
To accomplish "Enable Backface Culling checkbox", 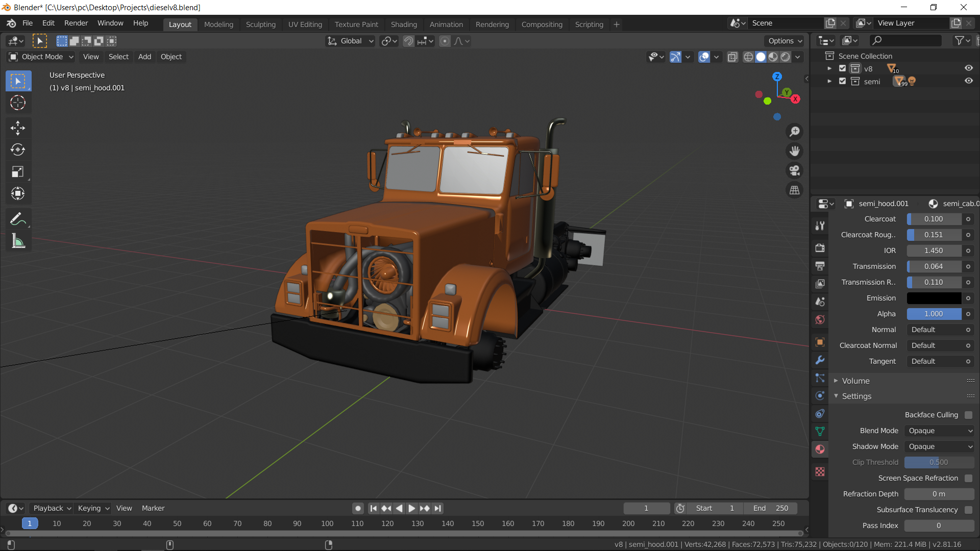I will [968, 415].
